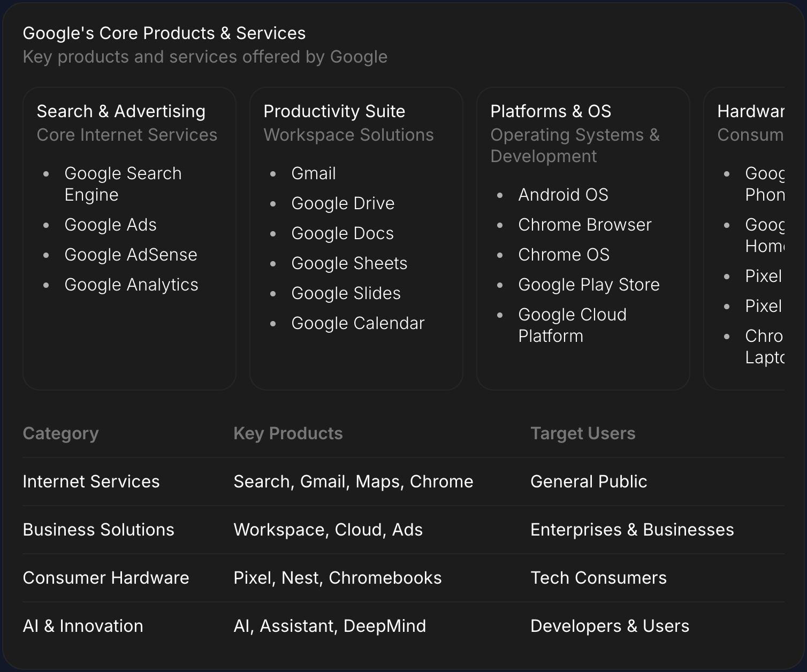Click the Google Analytics list item
The height and width of the screenshot is (672, 807).
coord(131,285)
